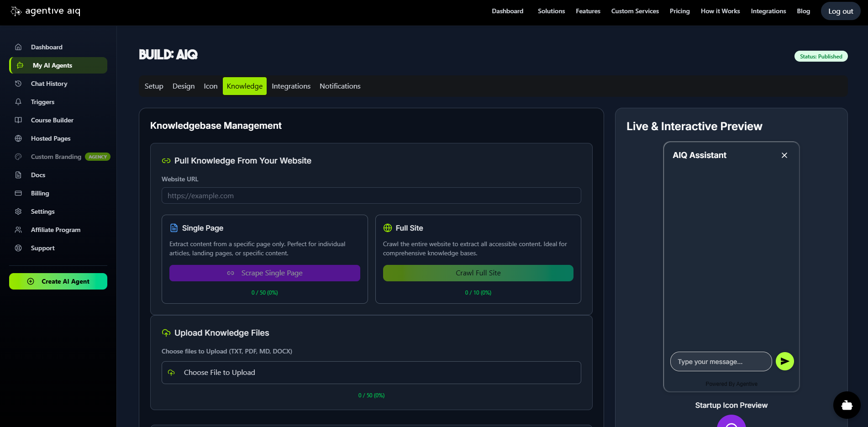The height and width of the screenshot is (427, 868).
Task: Click Full Site usage 0 / 10 (0%)
Action: [478, 293]
